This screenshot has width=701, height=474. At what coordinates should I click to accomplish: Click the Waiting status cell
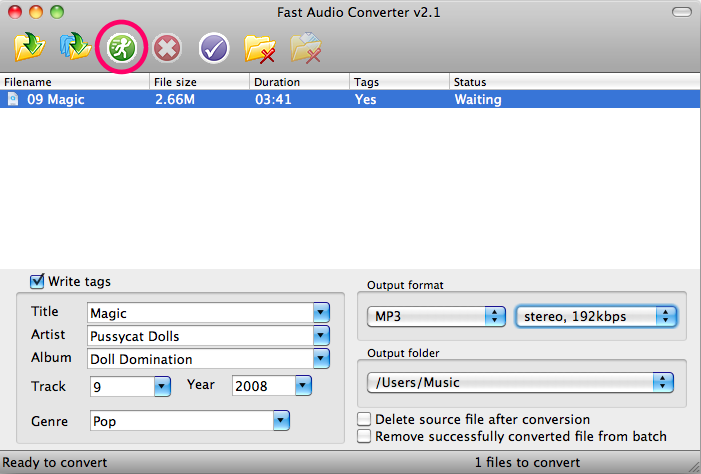[478, 99]
